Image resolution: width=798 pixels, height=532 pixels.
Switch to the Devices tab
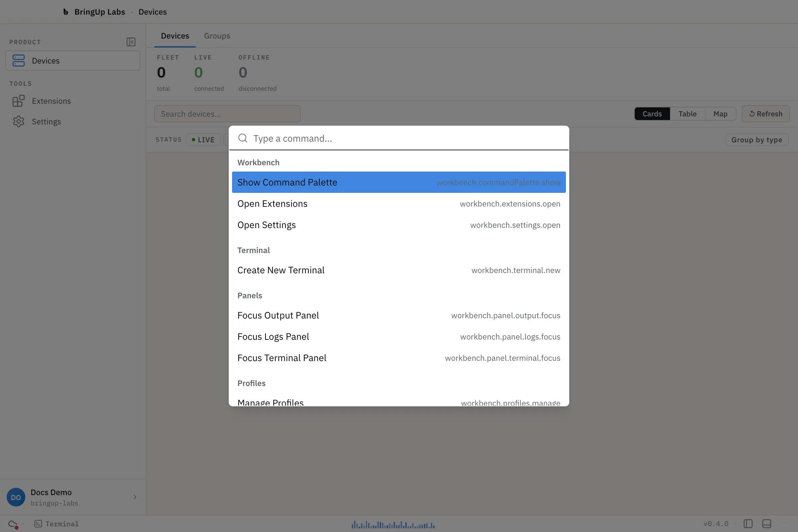click(x=175, y=36)
